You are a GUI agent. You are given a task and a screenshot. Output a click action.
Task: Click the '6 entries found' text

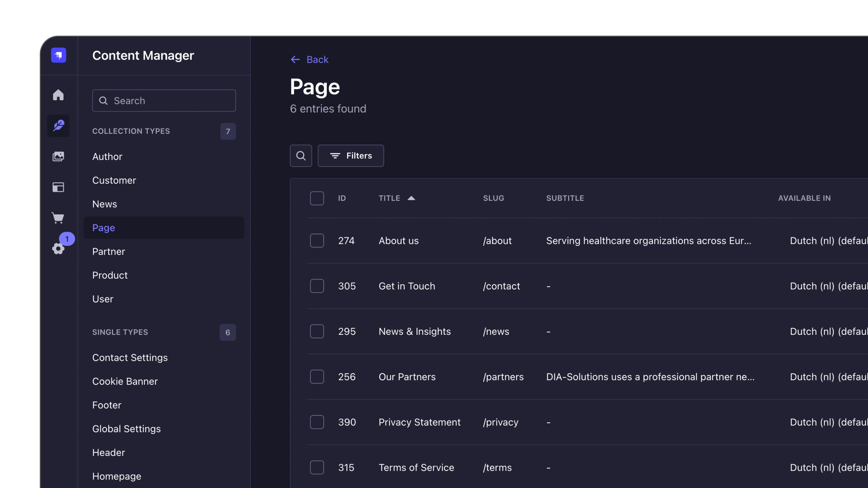tap(328, 109)
